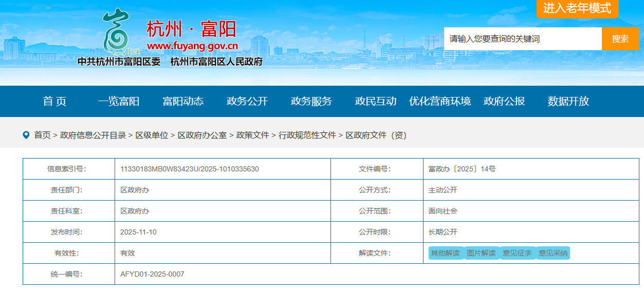
Task: Select unified number AFYD01-2025-0007
Action: click(x=152, y=274)
